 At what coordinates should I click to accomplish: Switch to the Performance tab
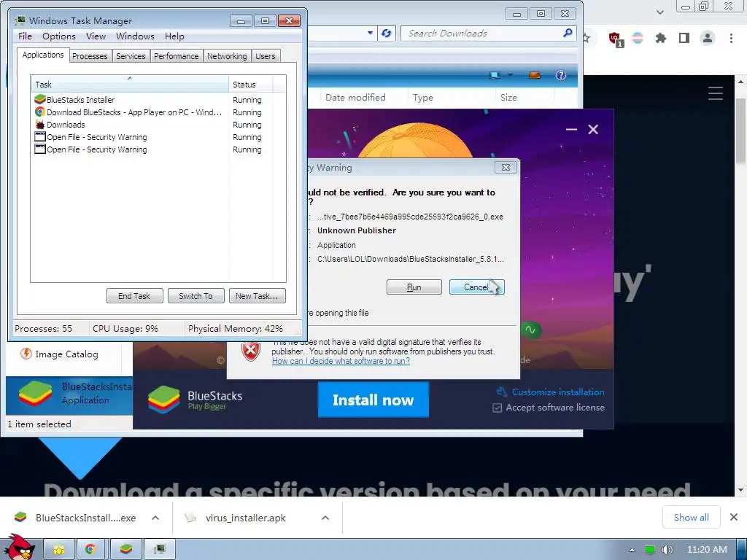176,56
